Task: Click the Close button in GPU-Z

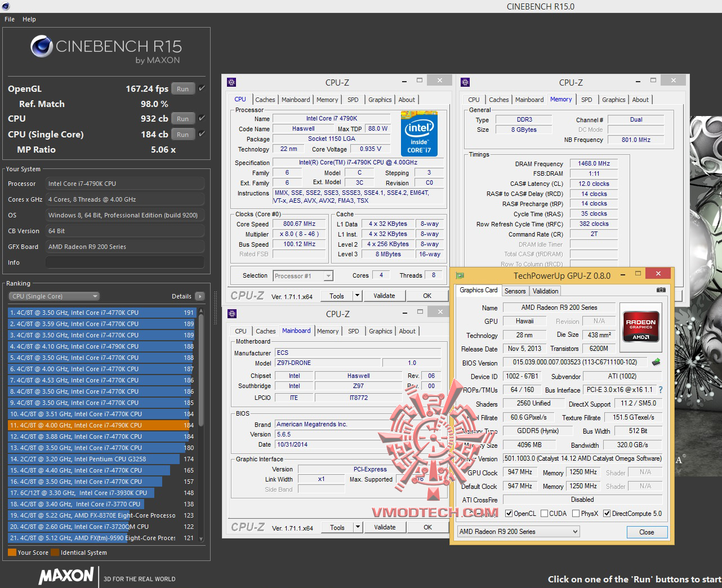Action: click(x=647, y=532)
